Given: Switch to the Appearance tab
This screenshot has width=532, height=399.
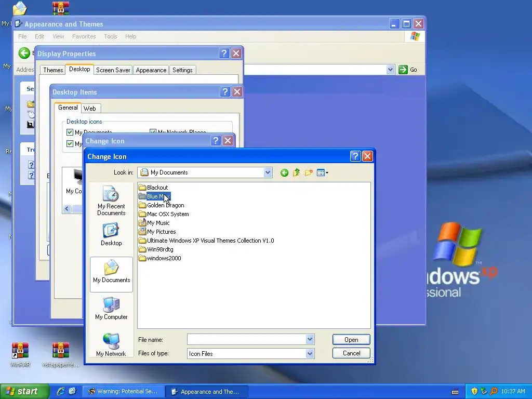Looking at the screenshot, I should (151, 70).
